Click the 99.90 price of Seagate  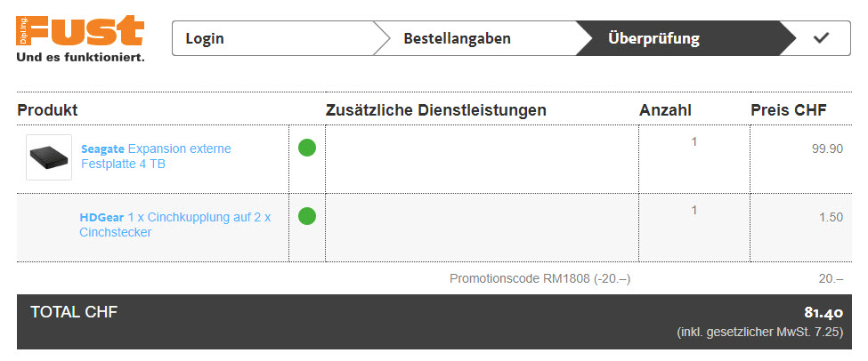(827, 148)
